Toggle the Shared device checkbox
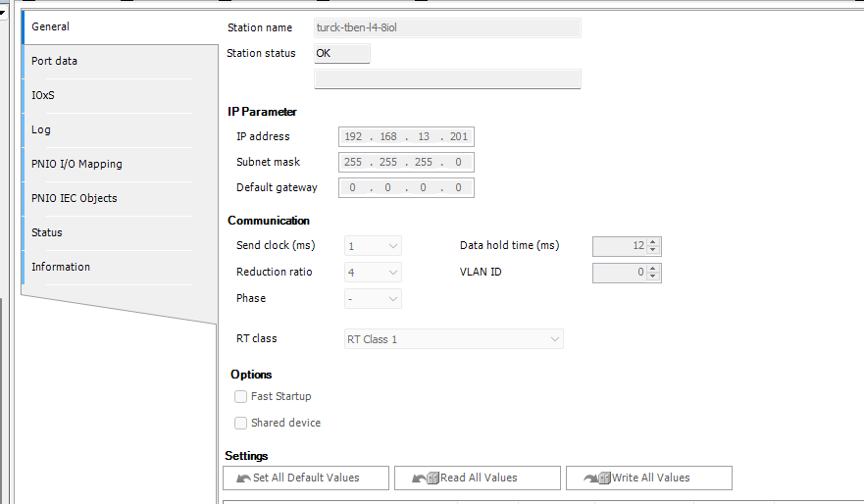Screen dimensions: 864x504 click(x=241, y=423)
